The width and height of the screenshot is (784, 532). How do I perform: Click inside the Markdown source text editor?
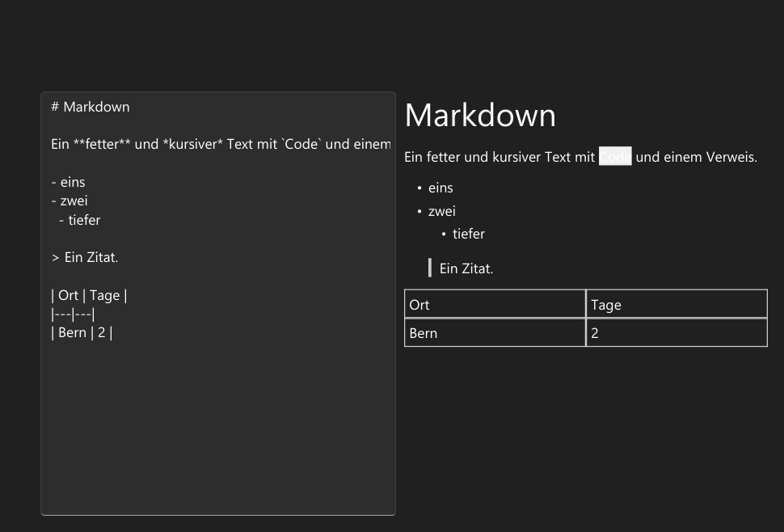tap(218, 303)
